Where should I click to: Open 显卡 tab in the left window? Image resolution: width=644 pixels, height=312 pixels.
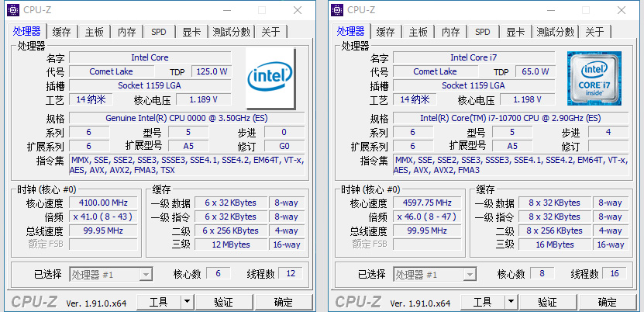pyautogui.click(x=191, y=32)
